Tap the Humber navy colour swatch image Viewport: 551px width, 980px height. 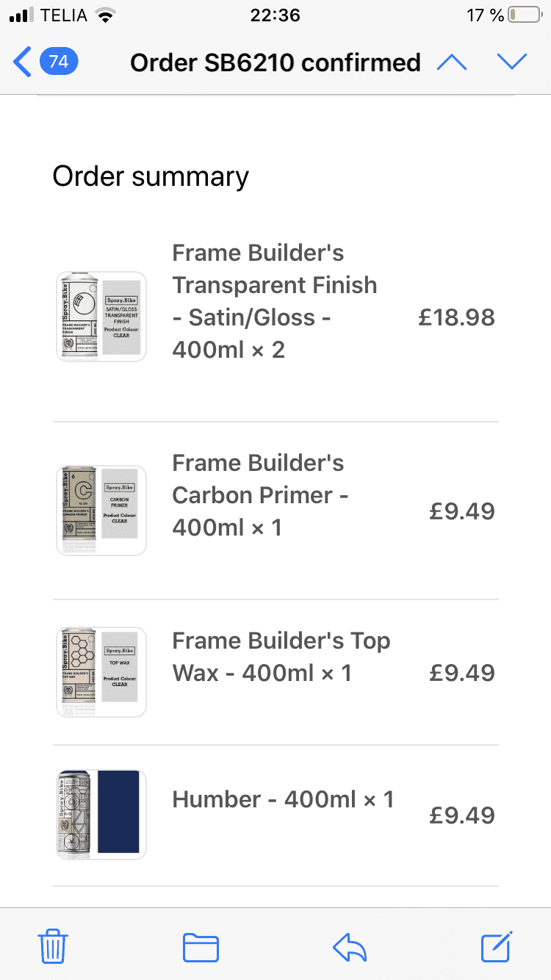pyautogui.click(x=118, y=815)
